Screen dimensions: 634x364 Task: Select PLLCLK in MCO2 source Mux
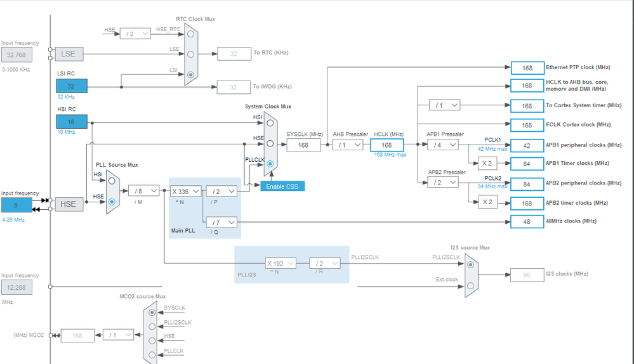point(152,354)
